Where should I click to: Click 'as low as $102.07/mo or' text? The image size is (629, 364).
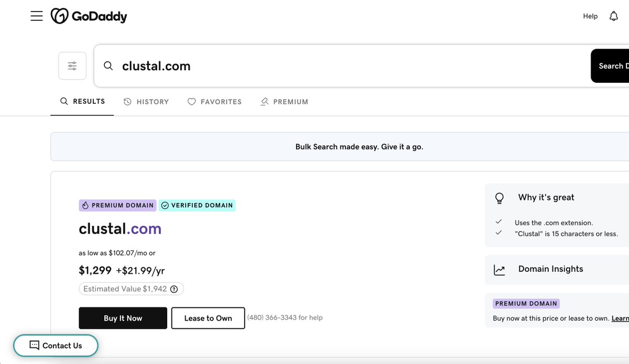click(x=117, y=253)
